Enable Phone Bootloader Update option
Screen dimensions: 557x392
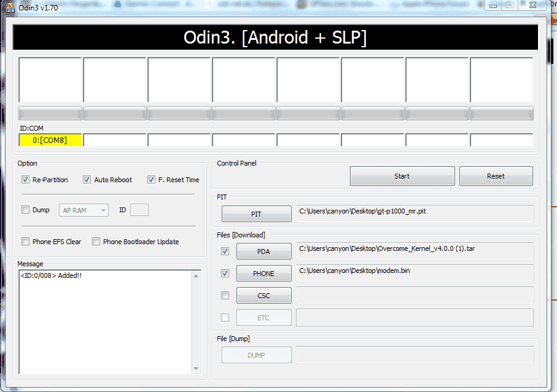click(96, 242)
